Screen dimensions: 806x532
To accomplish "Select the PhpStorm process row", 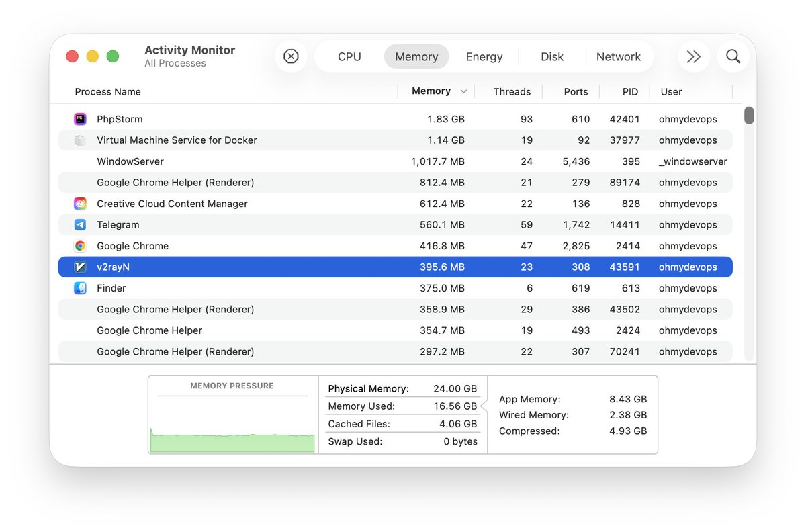I will [x=395, y=119].
